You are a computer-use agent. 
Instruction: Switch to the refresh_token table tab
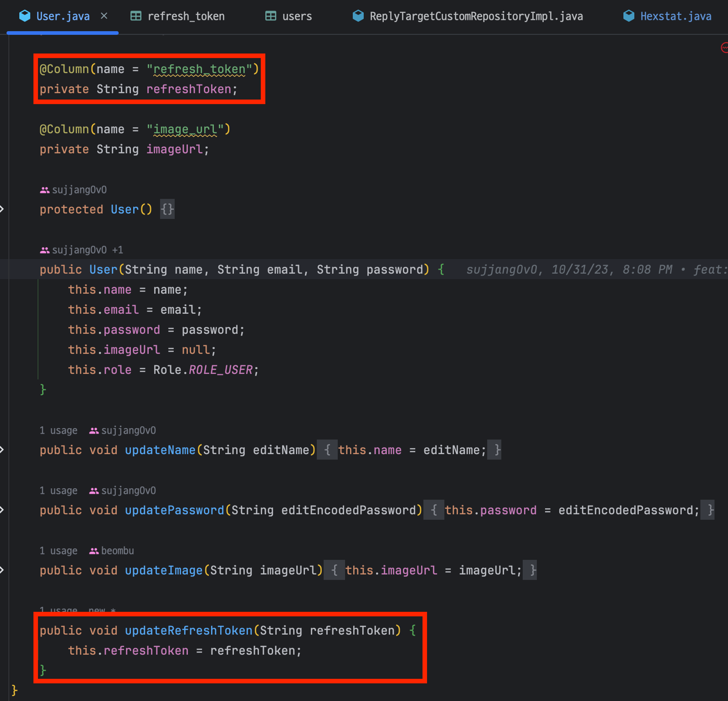pyautogui.click(x=186, y=16)
